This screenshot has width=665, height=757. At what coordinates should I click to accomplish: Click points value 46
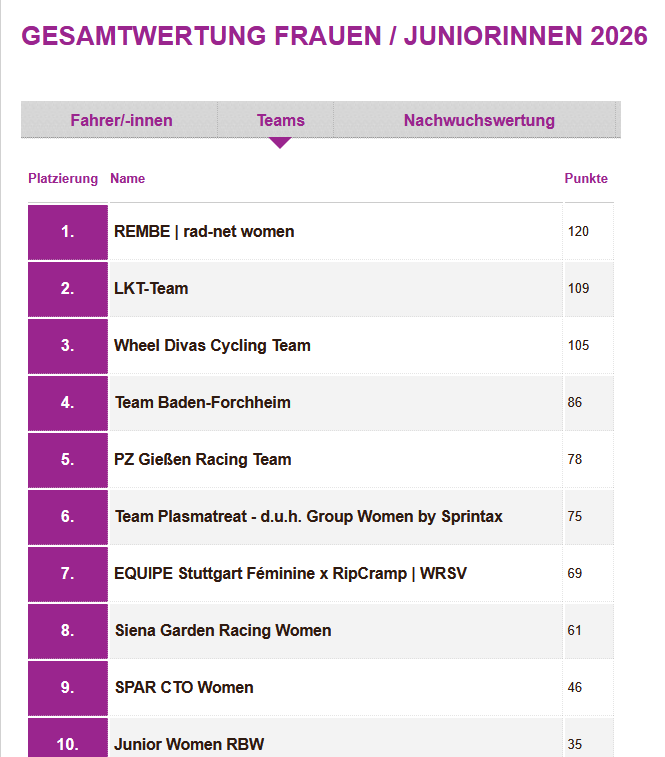[575, 687]
